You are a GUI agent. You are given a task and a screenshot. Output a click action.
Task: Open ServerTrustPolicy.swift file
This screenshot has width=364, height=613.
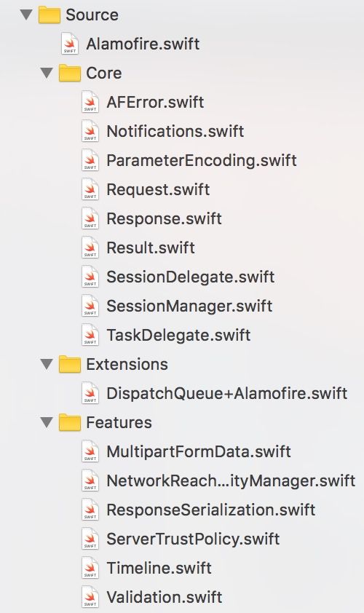click(193, 539)
